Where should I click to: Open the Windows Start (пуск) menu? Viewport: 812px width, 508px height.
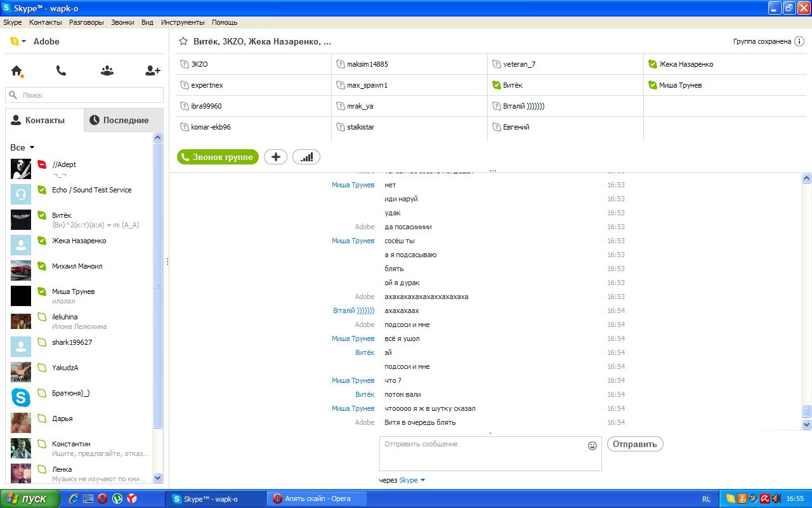point(30,498)
